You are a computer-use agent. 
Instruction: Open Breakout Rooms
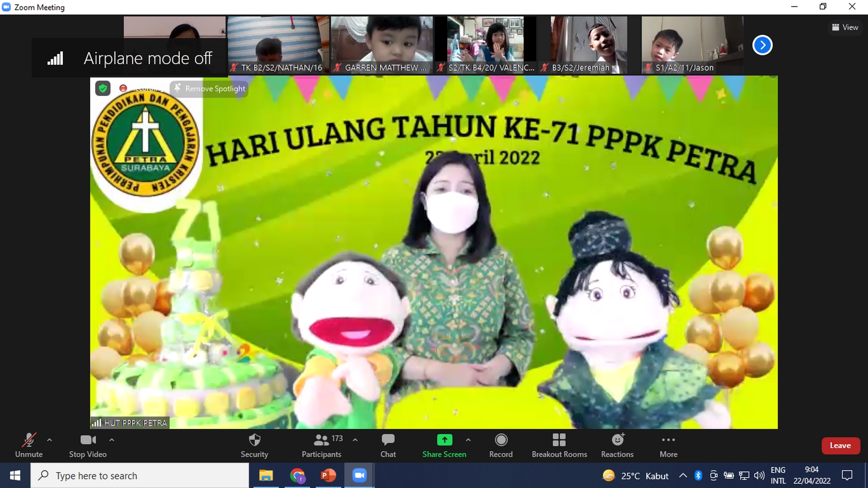(x=559, y=445)
